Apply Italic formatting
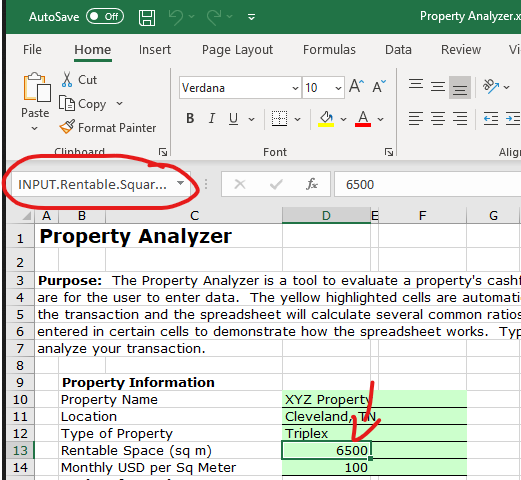 [x=212, y=118]
